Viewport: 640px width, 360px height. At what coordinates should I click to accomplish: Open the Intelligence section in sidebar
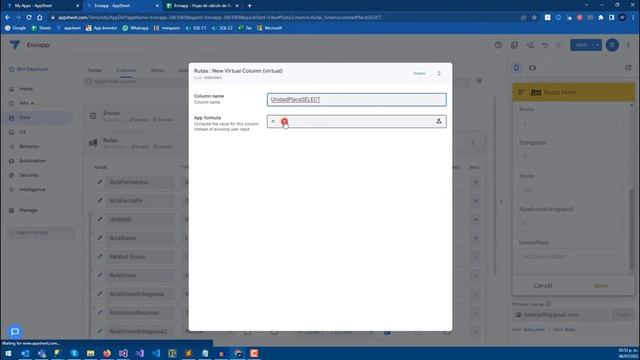32,189
